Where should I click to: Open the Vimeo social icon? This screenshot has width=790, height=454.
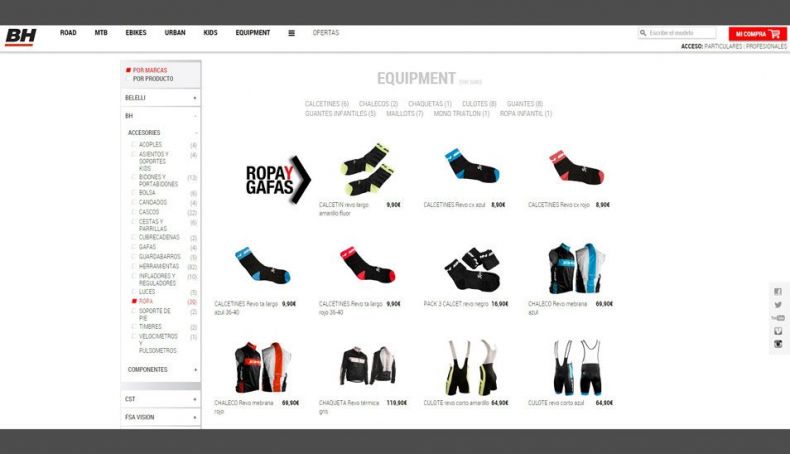click(x=777, y=331)
